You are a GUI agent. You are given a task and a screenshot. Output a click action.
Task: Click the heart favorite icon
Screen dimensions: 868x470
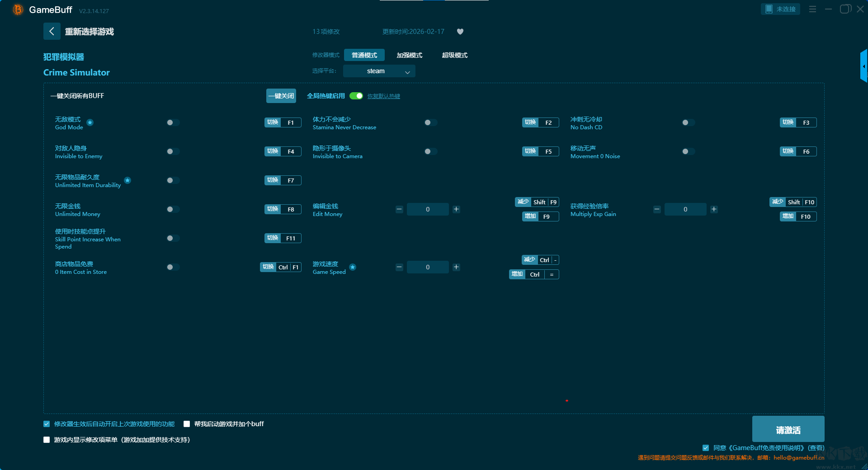tap(460, 32)
